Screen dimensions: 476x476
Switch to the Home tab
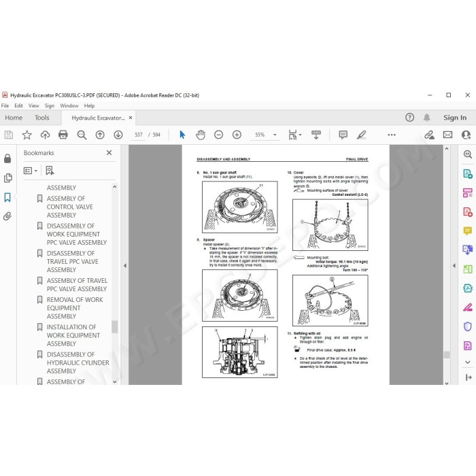[x=14, y=118]
